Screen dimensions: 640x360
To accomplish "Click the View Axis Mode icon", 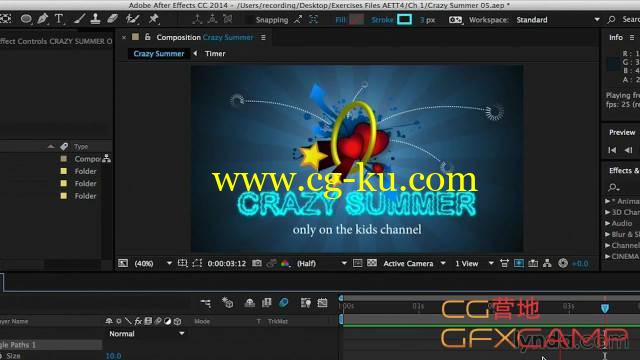I will point(227,19).
